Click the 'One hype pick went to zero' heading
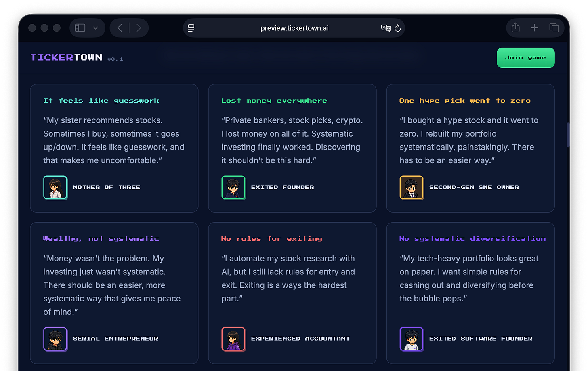 (465, 101)
